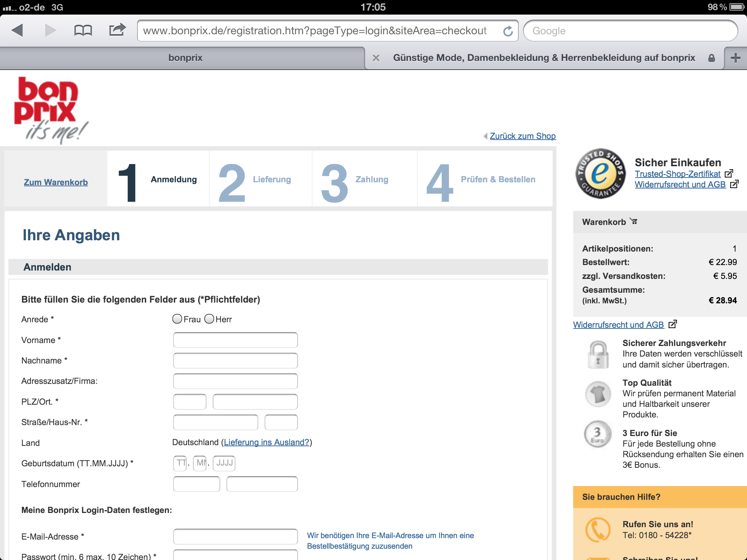
Task: Tap the orange phone icon
Action: (597, 530)
